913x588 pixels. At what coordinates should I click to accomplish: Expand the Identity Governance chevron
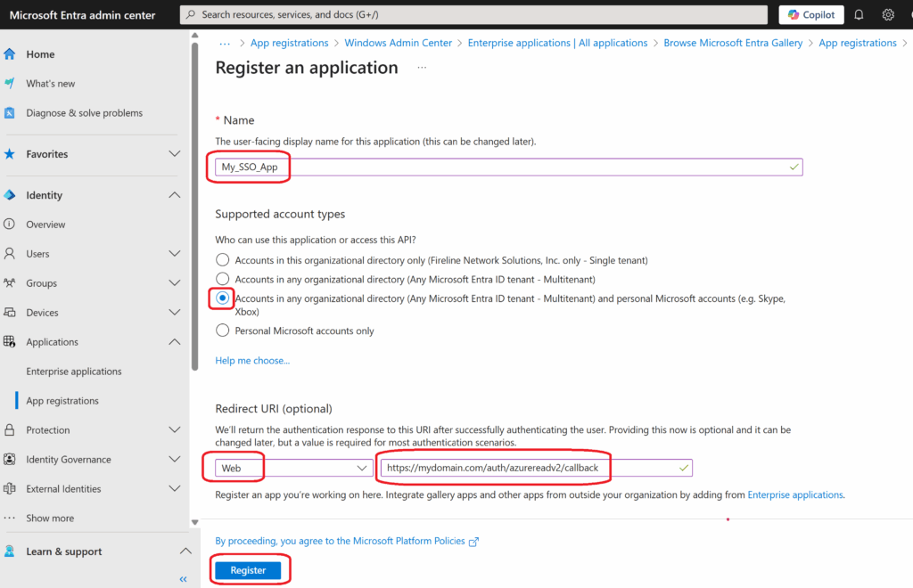pyautogui.click(x=174, y=459)
